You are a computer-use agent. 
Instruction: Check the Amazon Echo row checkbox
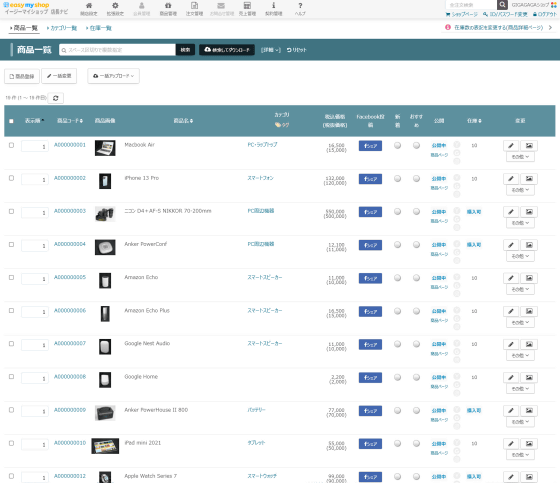[11, 277]
